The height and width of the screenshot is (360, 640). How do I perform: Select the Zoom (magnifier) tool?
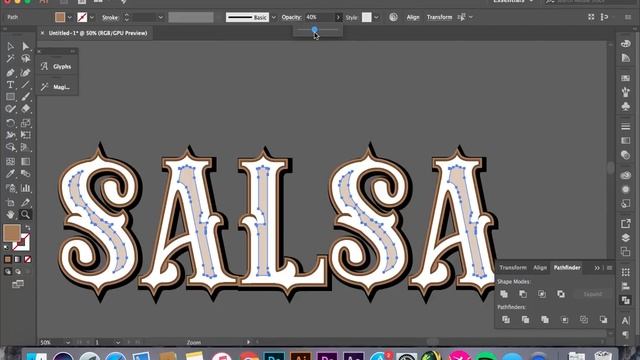click(x=25, y=214)
